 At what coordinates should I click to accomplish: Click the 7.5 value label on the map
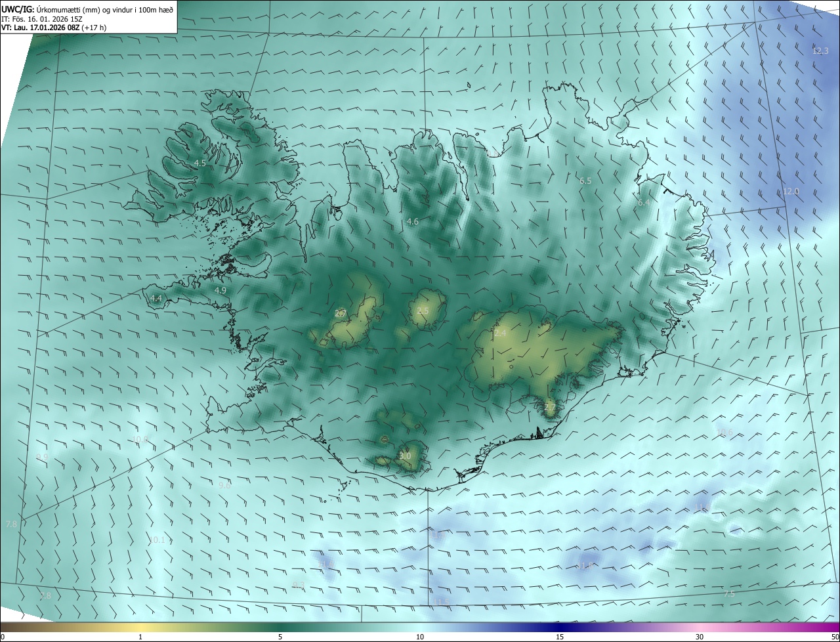tap(729, 594)
